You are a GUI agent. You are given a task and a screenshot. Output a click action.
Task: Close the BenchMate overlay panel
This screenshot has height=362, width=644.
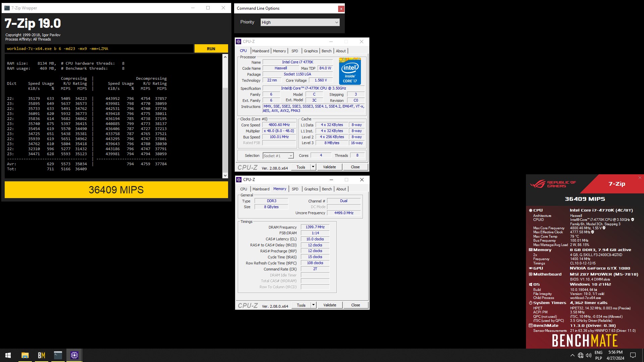(640, 178)
